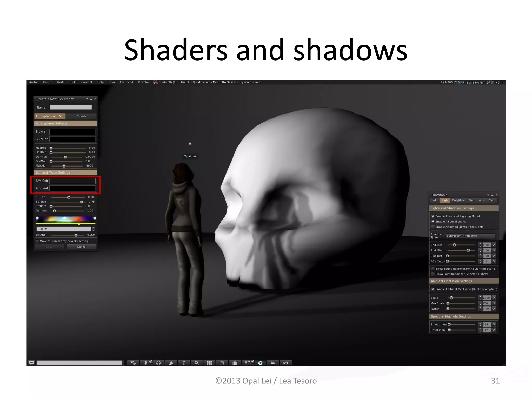532x399 pixels.
Task: Check Show Light Radius for Selected Lights
Action: (x=433, y=274)
